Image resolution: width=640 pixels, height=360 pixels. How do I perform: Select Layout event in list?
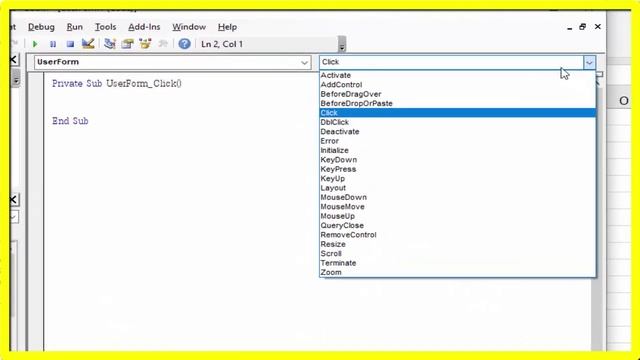tap(458, 188)
